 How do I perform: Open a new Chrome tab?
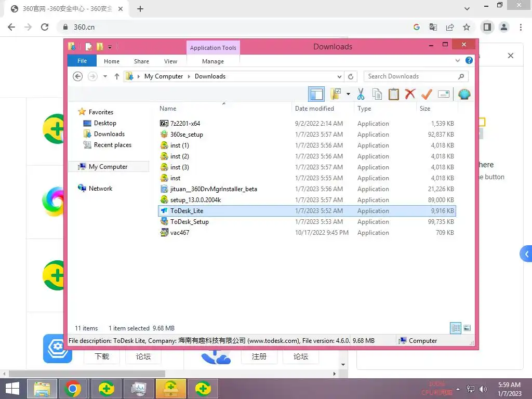point(140,9)
